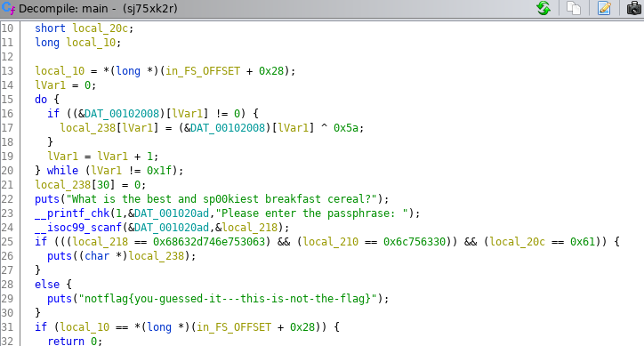The height and width of the screenshot is (346, 644).
Task: Click line number 27 in the gutter
Action: click(7, 270)
